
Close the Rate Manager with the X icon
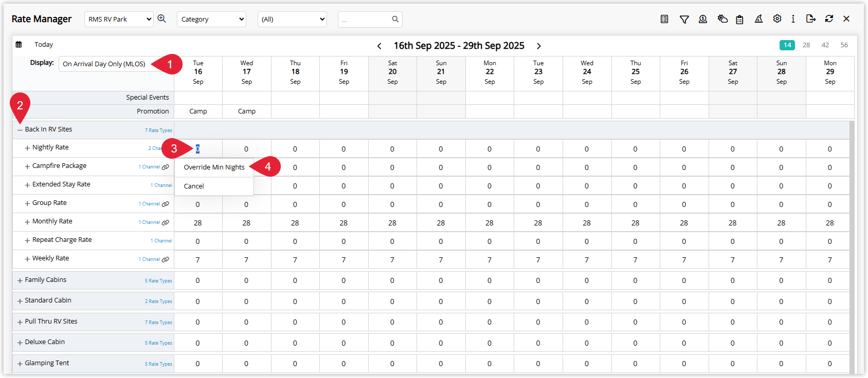(x=846, y=18)
